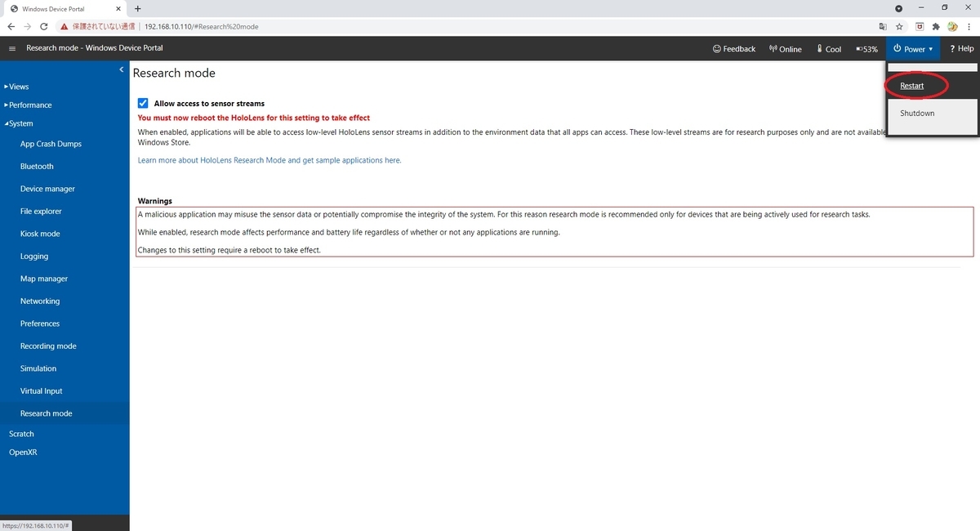Close the Windows Device Portal tab
The image size is (980, 531).
118,8
